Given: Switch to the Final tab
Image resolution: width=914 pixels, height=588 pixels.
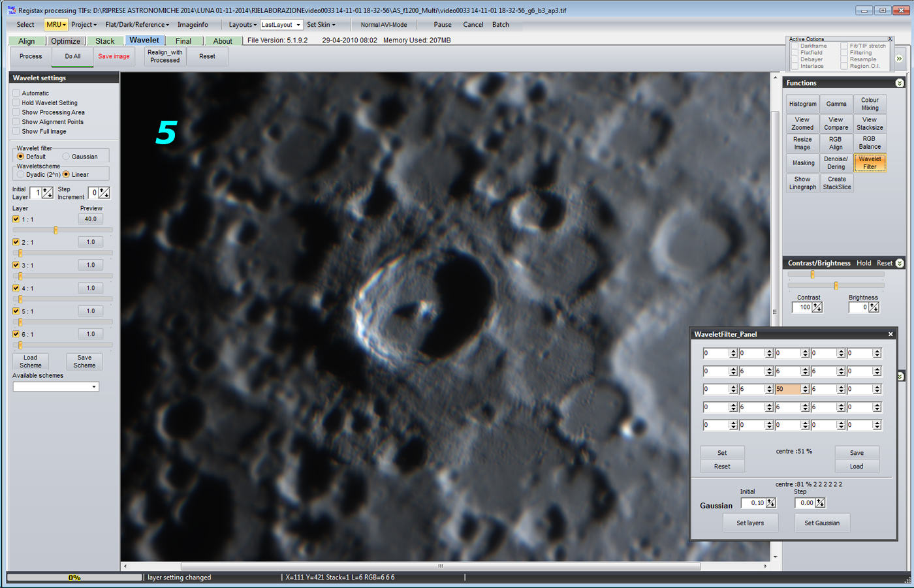Looking at the screenshot, I should pyautogui.click(x=183, y=41).
